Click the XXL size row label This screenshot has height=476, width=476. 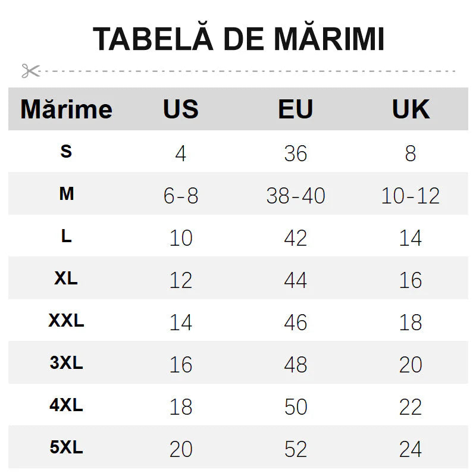(66, 321)
